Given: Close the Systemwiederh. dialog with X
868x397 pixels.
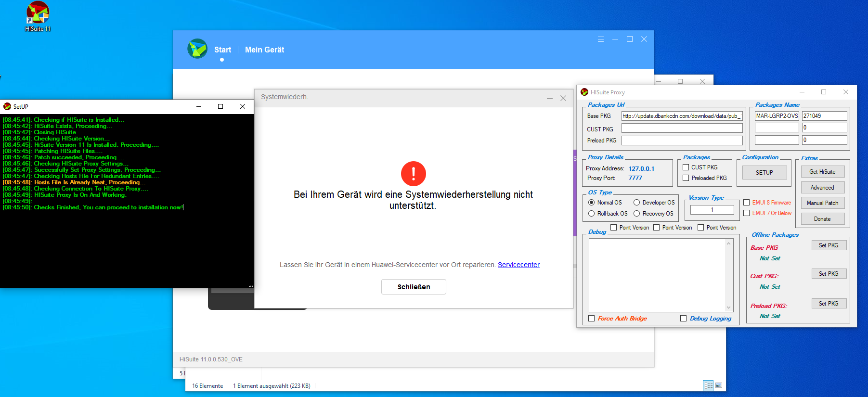Looking at the screenshot, I should point(563,98).
